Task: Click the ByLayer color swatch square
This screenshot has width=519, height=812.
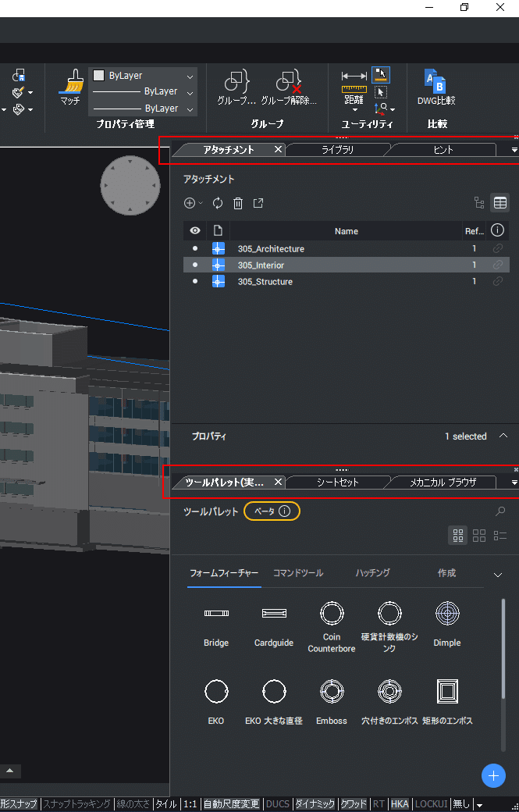Action: (99, 76)
